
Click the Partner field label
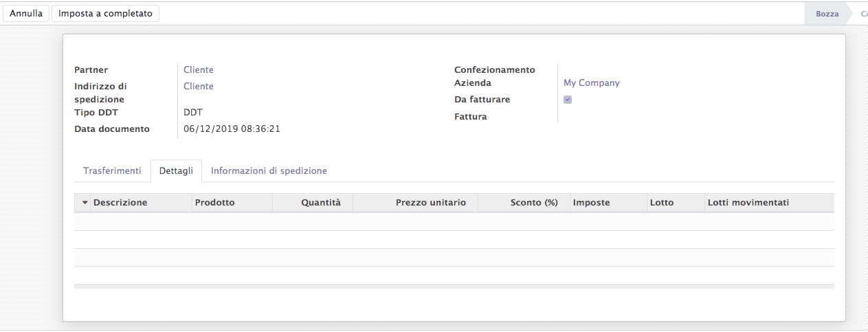(x=91, y=69)
